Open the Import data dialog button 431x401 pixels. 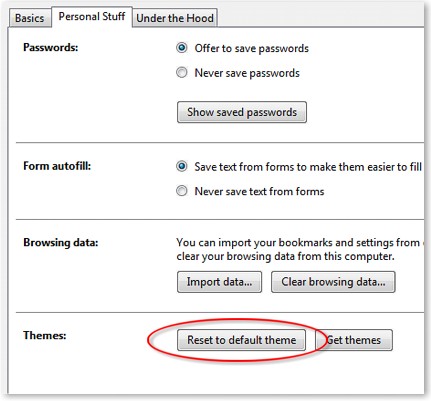click(x=219, y=282)
